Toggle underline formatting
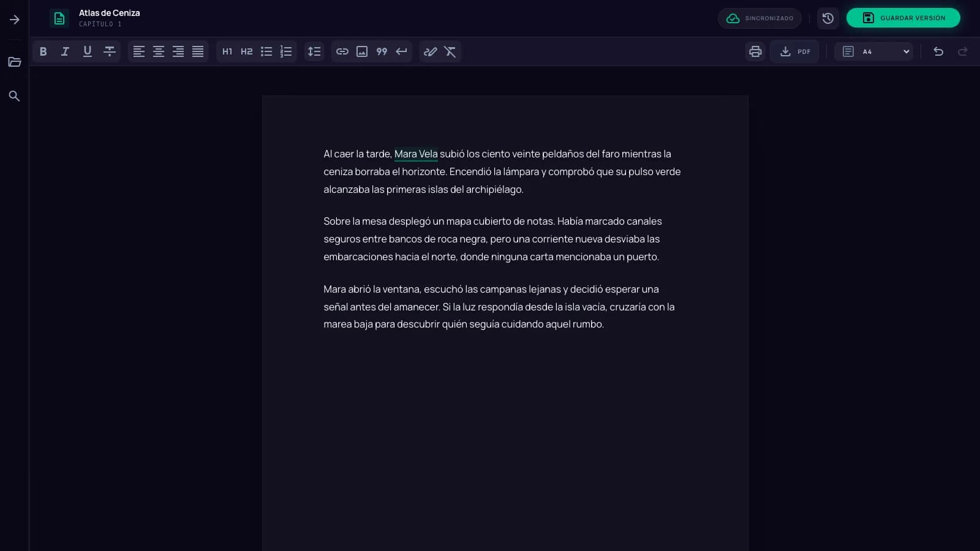Image resolution: width=980 pixels, height=551 pixels. [87, 51]
